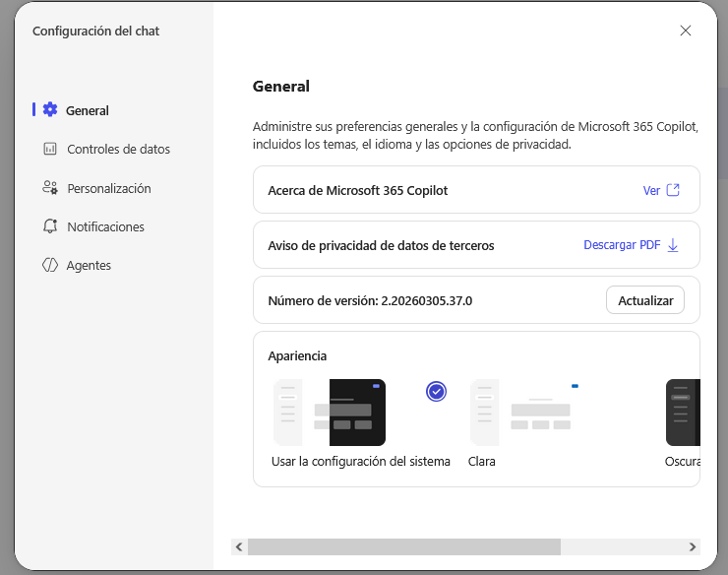Click the Agentes icon in sidebar
Viewport: 728px width, 575px height.
[x=50, y=265]
